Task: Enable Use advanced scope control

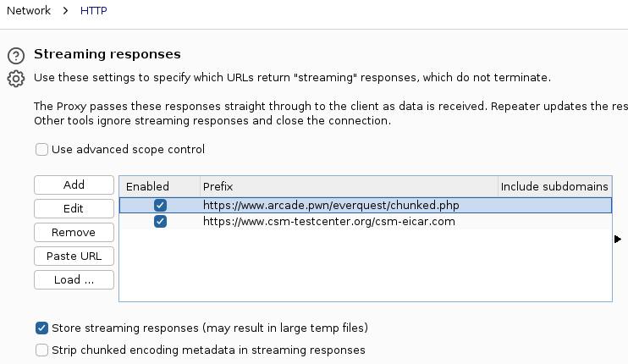Action: point(41,149)
